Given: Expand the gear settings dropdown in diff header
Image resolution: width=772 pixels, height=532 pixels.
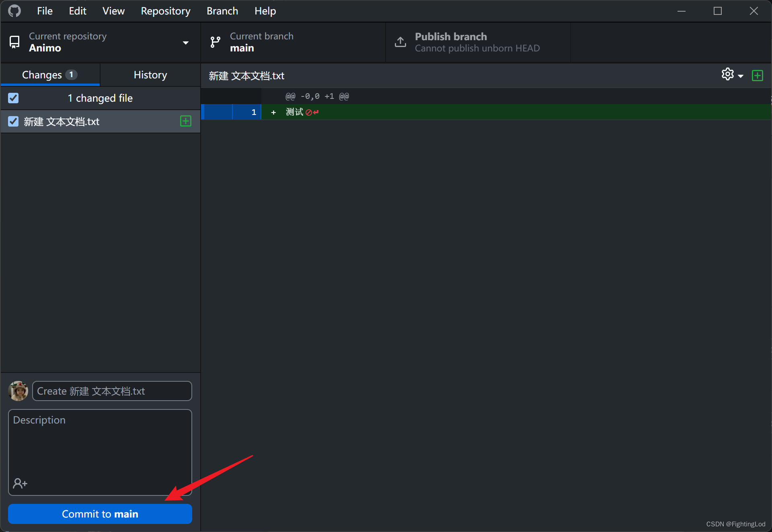Looking at the screenshot, I should [732, 75].
